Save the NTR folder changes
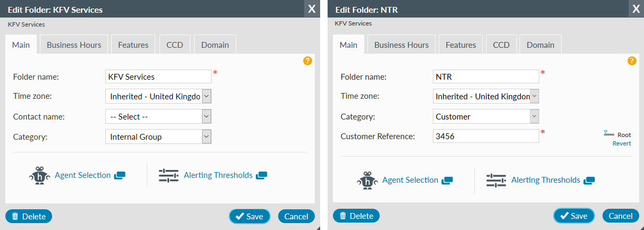Image resolution: width=644 pixels, height=230 pixels. pos(574,216)
